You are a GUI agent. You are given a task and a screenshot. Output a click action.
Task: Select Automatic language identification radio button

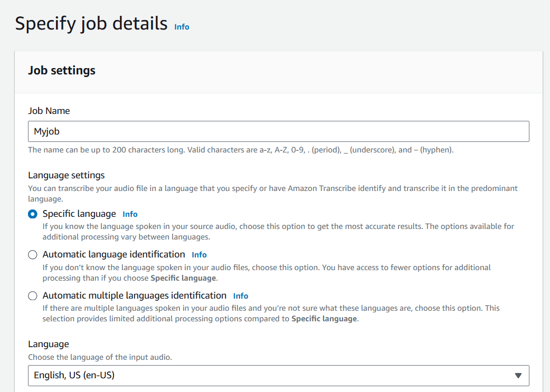[x=33, y=254]
